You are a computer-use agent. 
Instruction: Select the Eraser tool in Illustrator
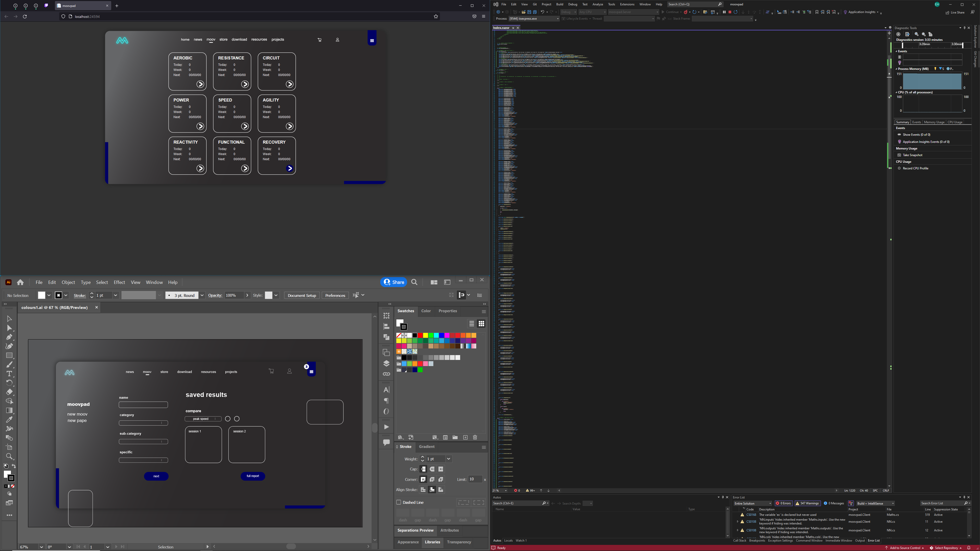tap(9, 392)
